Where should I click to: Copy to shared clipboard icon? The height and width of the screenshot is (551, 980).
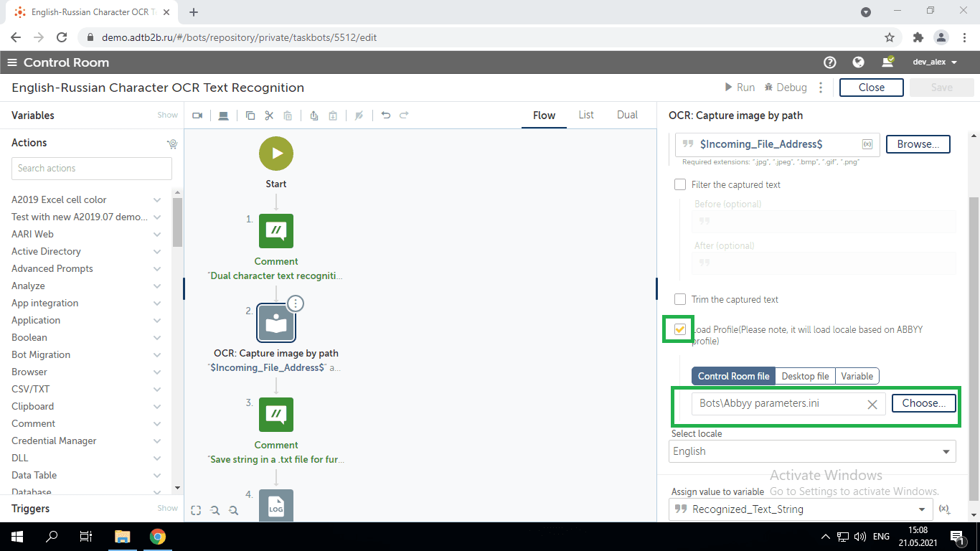[x=314, y=116]
